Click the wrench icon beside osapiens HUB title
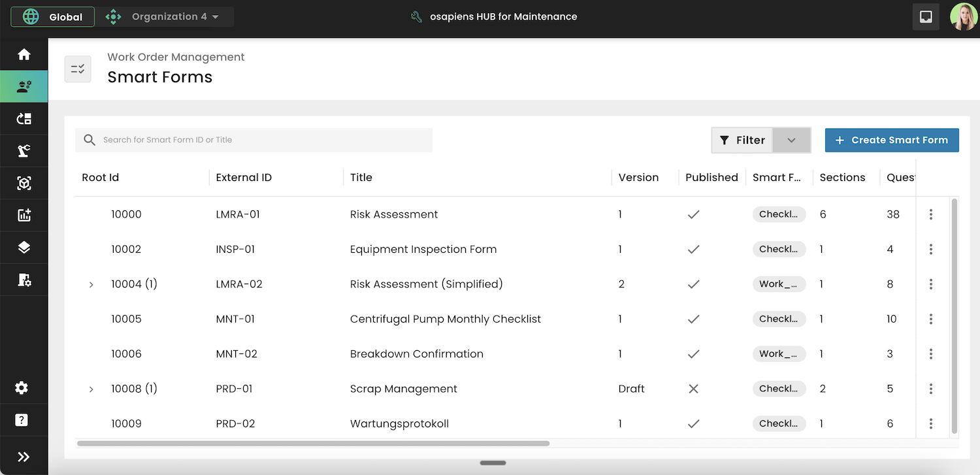This screenshot has height=475, width=980. tap(416, 16)
